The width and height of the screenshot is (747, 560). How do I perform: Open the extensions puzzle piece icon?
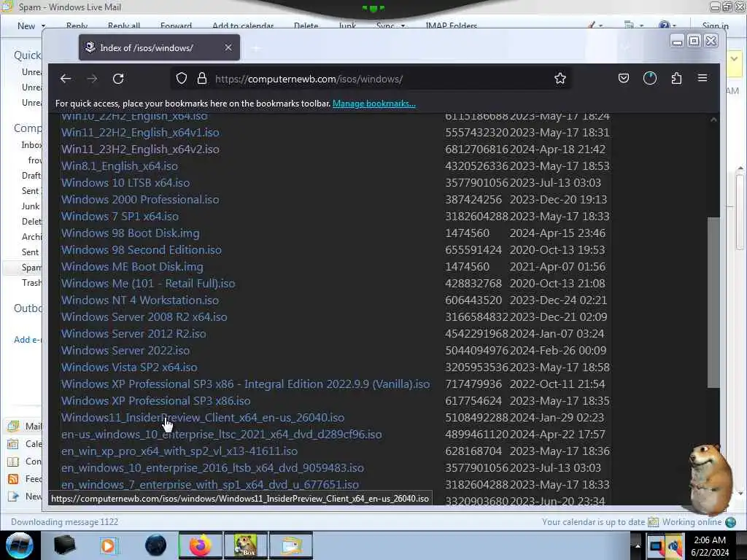point(676,79)
